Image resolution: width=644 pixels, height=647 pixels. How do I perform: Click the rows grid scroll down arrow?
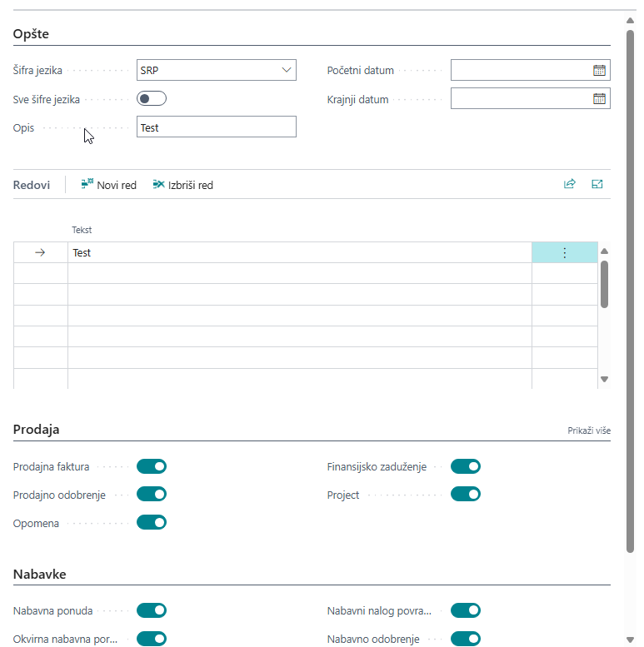coord(605,380)
